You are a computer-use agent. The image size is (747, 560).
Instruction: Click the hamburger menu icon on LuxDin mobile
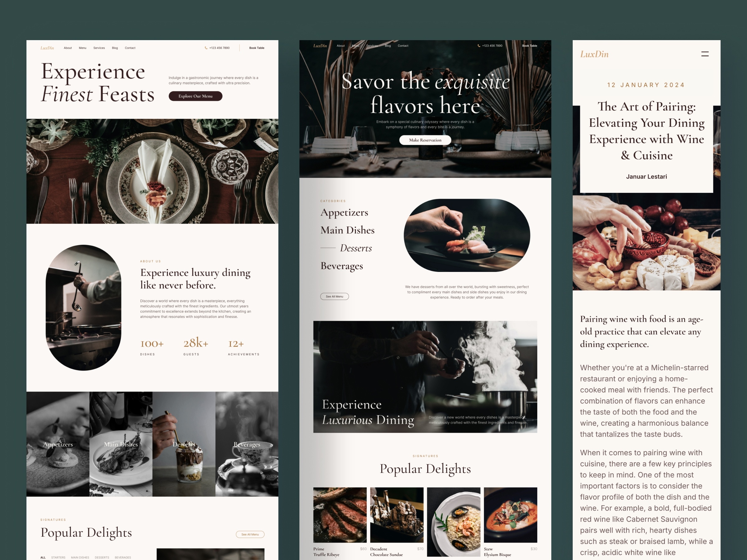tap(705, 54)
